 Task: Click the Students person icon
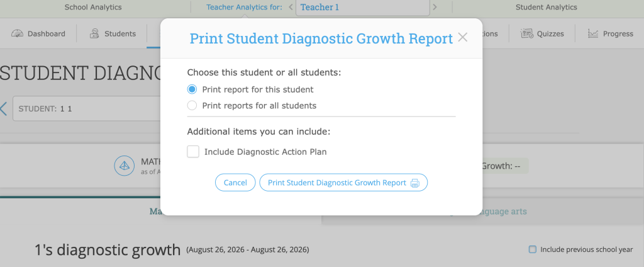pyautogui.click(x=94, y=34)
